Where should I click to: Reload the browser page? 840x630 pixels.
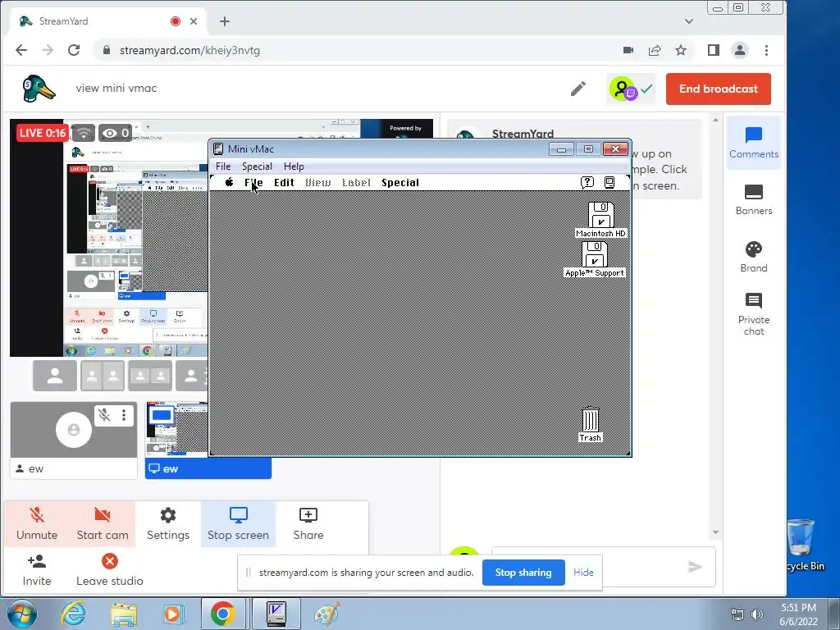point(74,50)
